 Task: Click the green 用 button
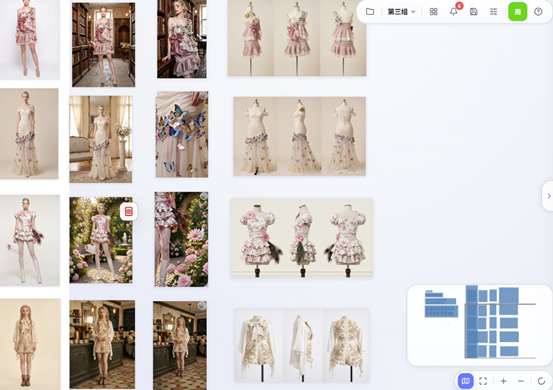[x=517, y=12]
